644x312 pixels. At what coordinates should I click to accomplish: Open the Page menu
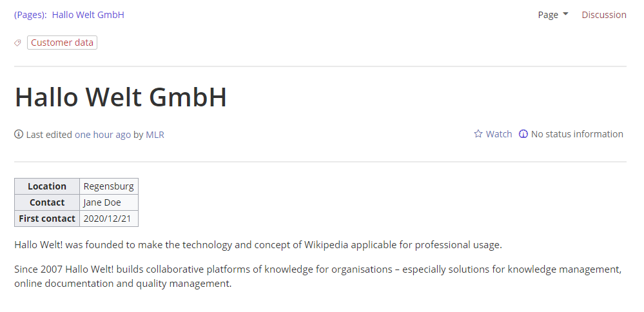(549, 15)
